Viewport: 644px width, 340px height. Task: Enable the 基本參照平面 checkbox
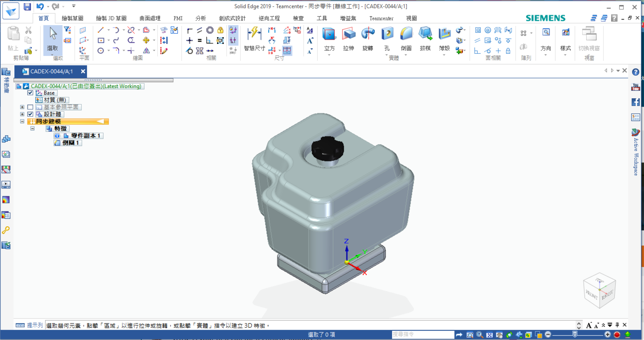click(x=30, y=107)
